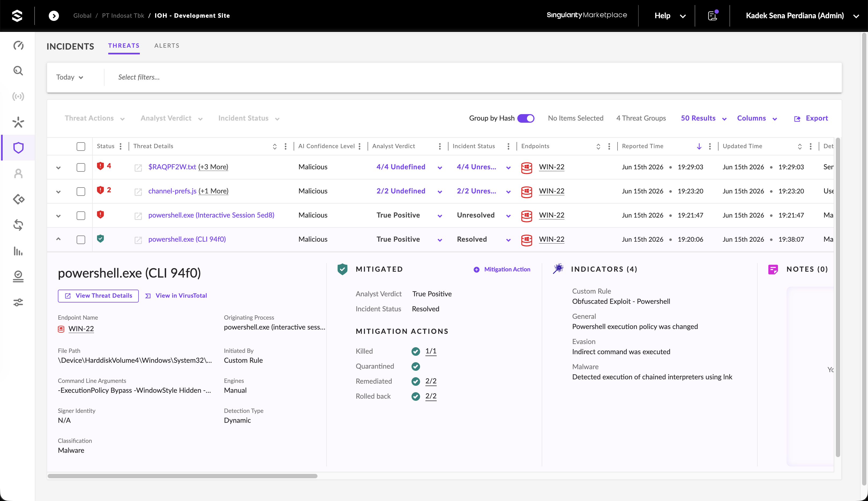Toggle the Group by Hash switch

pyautogui.click(x=526, y=118)
